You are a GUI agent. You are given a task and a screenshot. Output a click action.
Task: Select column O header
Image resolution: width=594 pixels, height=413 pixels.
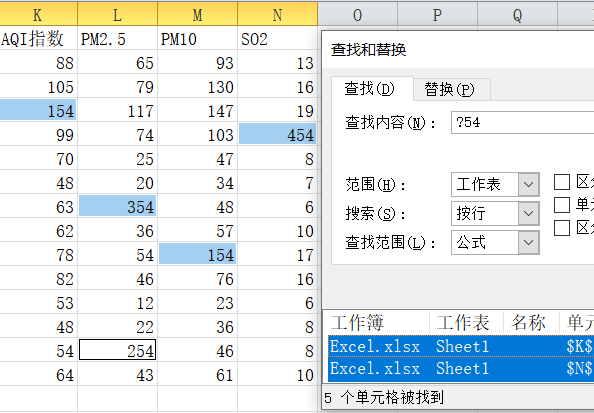coord(358,14)
